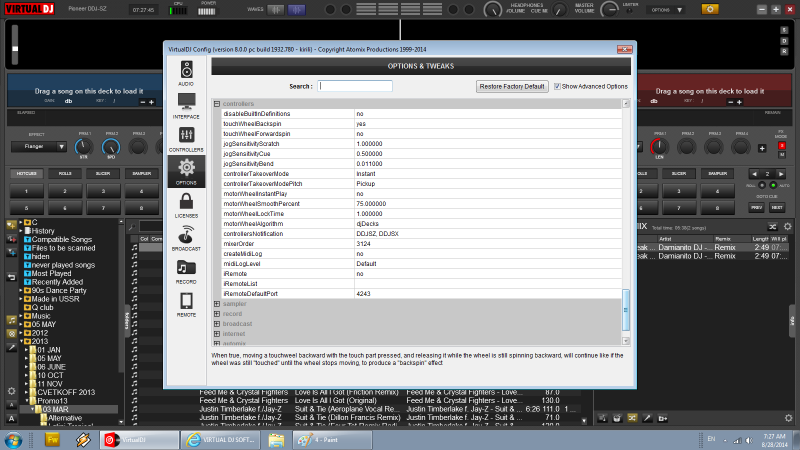
Task: Select the Controllers config icon
Action: point(186,138)
